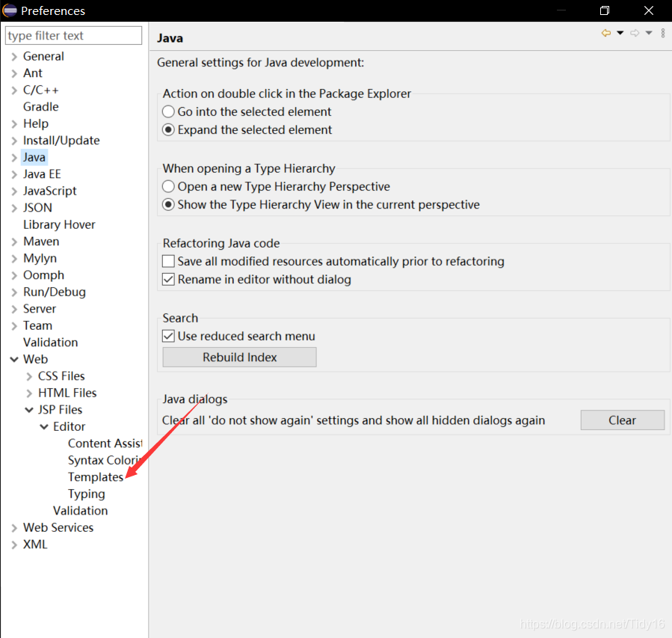Collapse the Web tree node
This screenshot has width=672, height=638.
14,359
